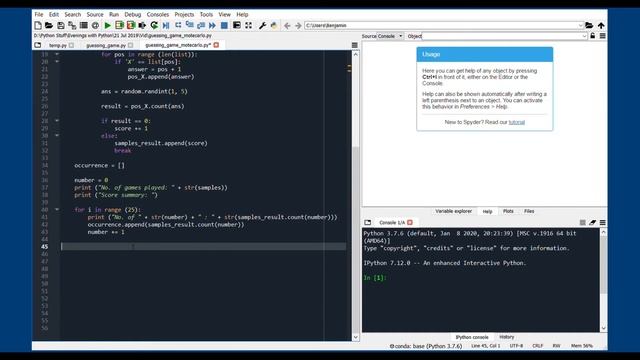Switch to the Variable explorer tab
Viewport: 640px width, 360px height.
[453, 211]
